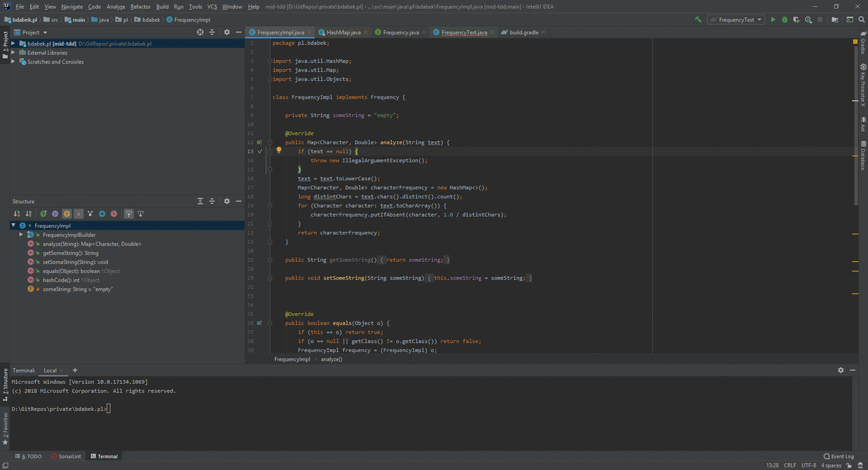Open the Project view selector dropdown

tap(31, 32)
